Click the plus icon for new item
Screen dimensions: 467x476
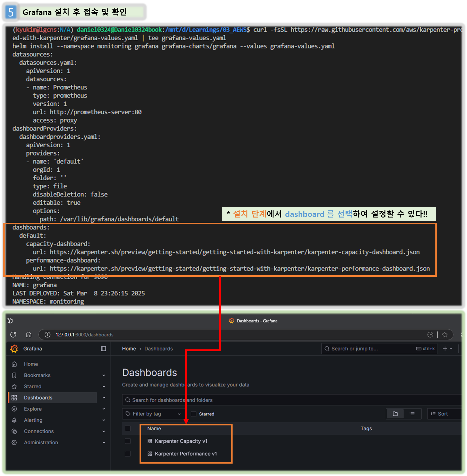tap(445, 348)
